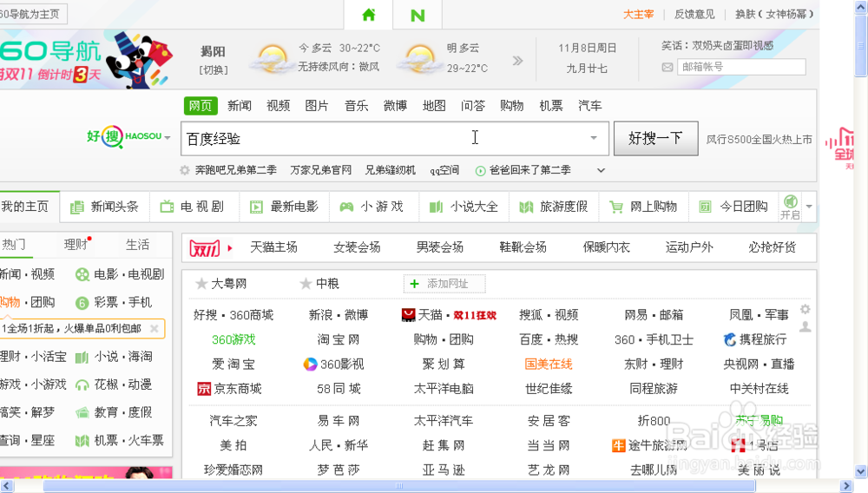
Task: Click the 小游戏 gamepad icon
Action: [346, 207]
